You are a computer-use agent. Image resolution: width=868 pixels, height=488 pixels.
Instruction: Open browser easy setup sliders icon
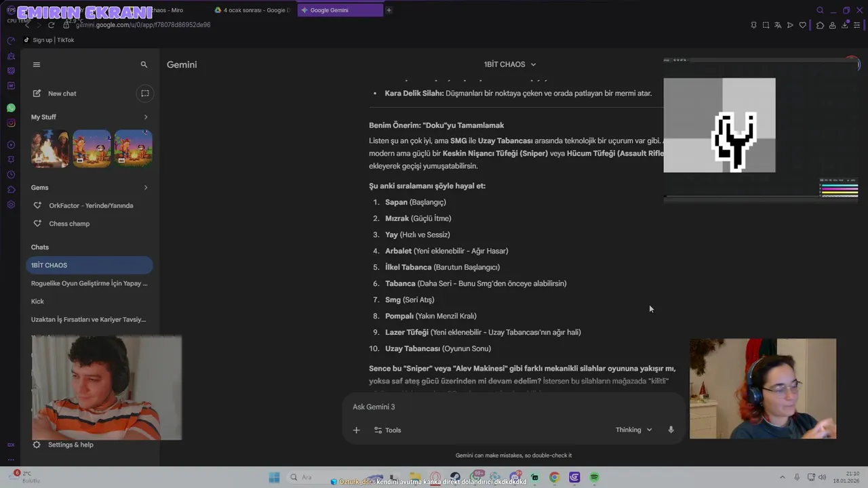858,25
